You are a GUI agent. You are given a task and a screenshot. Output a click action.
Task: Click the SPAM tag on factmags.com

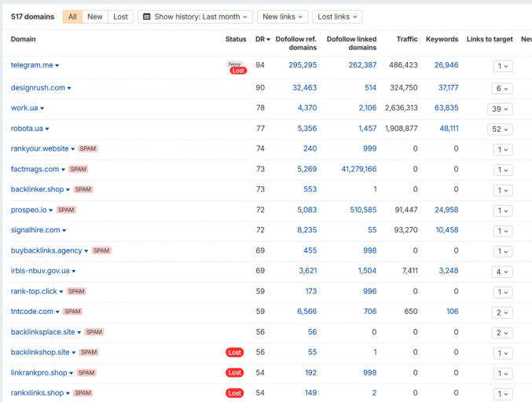(79, 169)
